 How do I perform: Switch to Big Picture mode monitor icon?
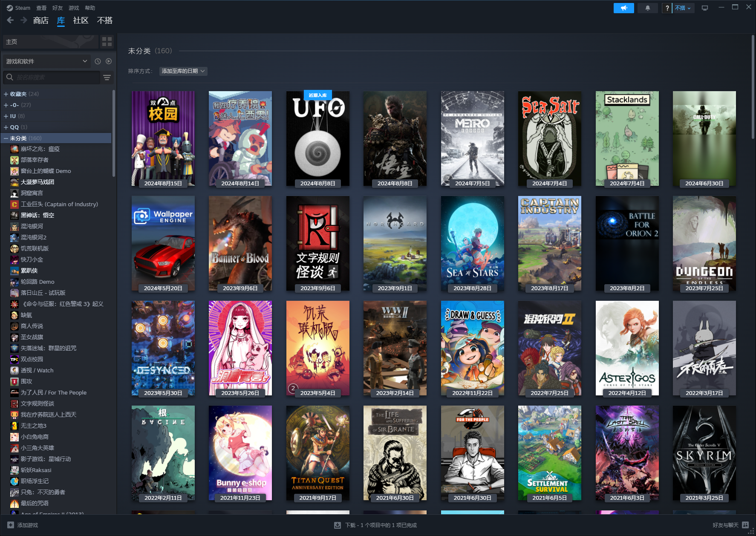tap(705, 8)
